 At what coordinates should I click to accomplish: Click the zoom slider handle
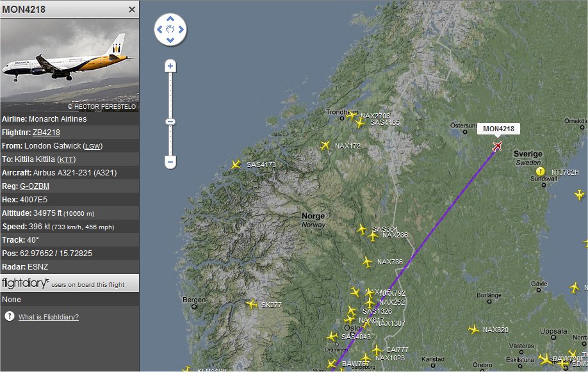click(170, 122)
